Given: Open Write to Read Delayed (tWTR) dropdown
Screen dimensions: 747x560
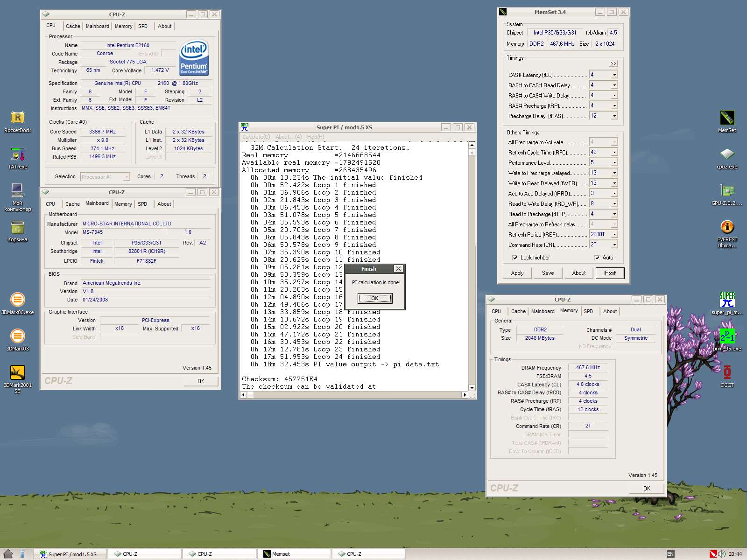Looking at the screenshot, I should [614, 183].
